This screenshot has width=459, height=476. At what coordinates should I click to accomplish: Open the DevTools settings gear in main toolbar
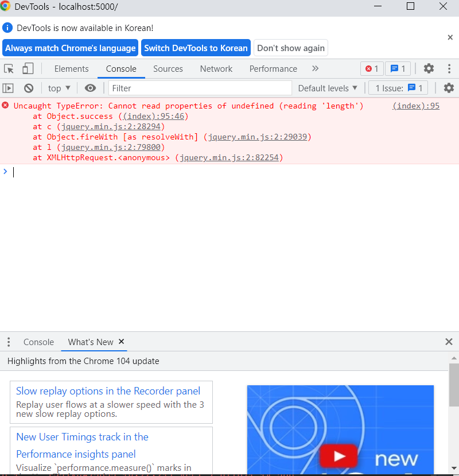pos(429,69)
